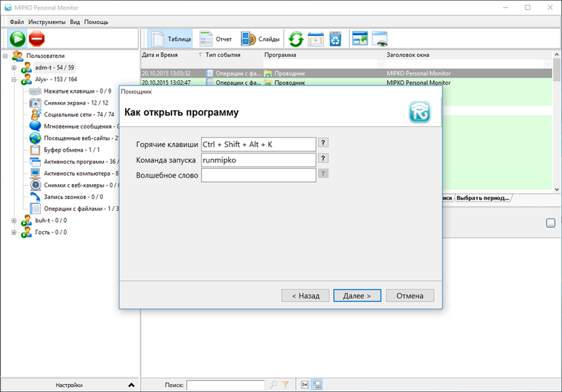Sort by the Дата и Время column
Image resolution: width=562 pixels, height=392 pixels.
click(160, 55)
